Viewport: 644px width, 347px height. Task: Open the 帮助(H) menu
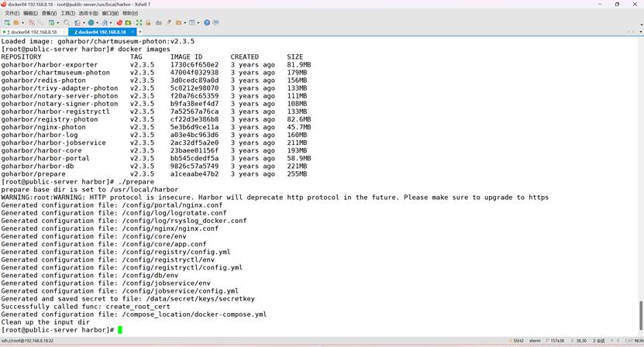click(130, 13)
